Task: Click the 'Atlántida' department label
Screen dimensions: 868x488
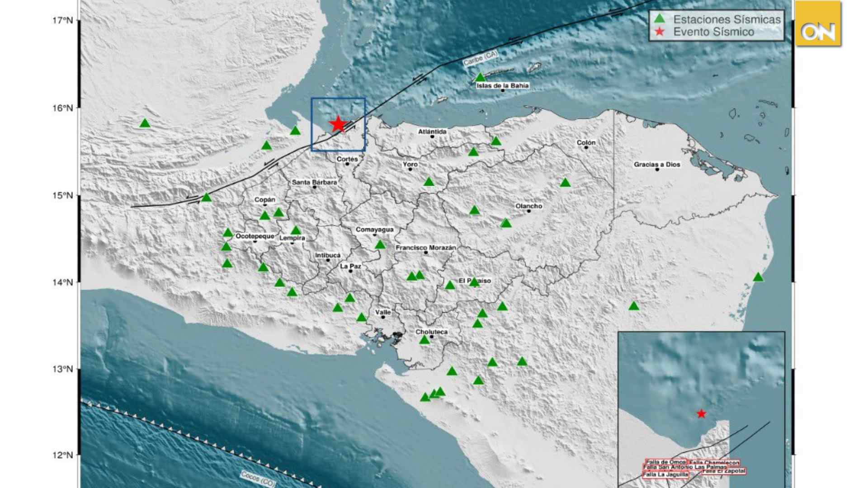Action: point(432,131)
